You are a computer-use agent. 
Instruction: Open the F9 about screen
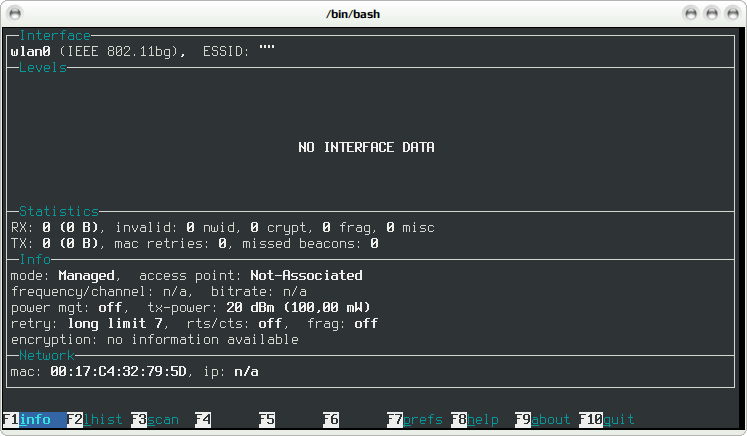point(543,420)
